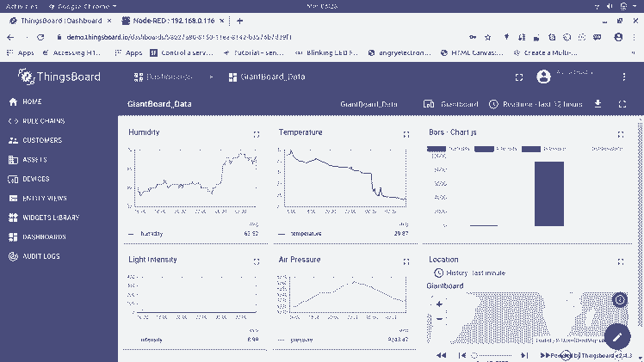Screen dimensions: 644x362
Task: Open the Devices page
Action: 35,179
